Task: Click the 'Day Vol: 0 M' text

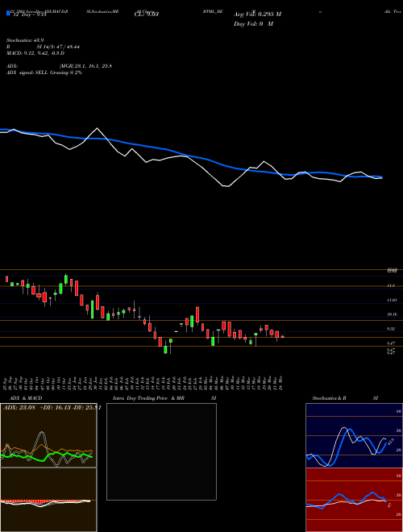Action: pos(253,24)
